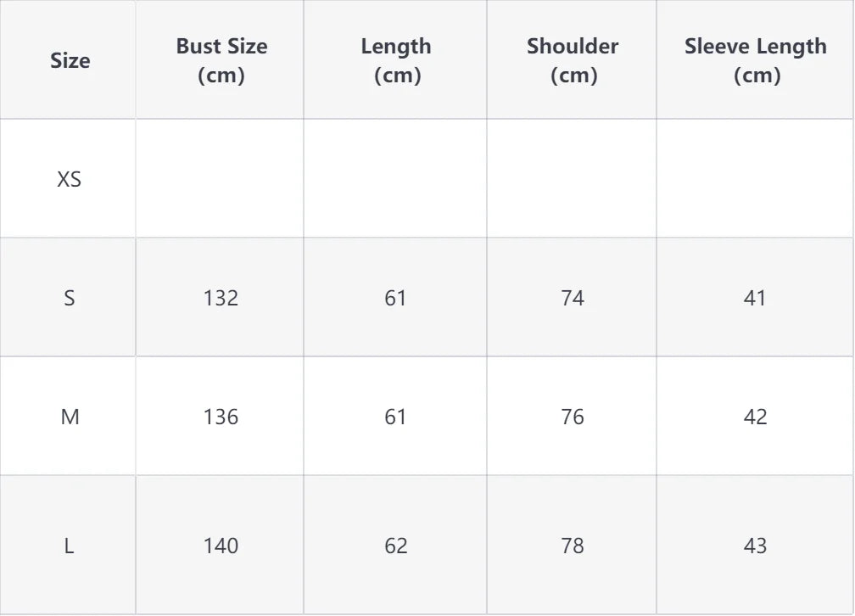Screen dimensions: 855x616
Task: Click bust size value 140
Action: [x=221, y=545]
